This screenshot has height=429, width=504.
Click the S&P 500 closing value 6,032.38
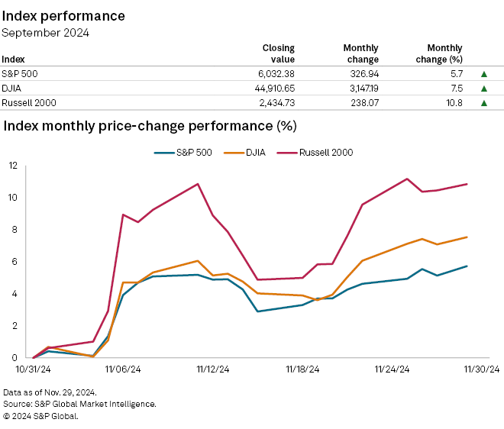[x=273, y=74]
